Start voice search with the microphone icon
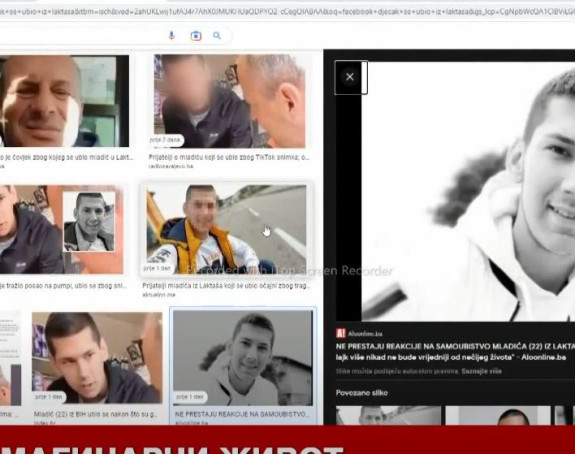 (171, 36)
